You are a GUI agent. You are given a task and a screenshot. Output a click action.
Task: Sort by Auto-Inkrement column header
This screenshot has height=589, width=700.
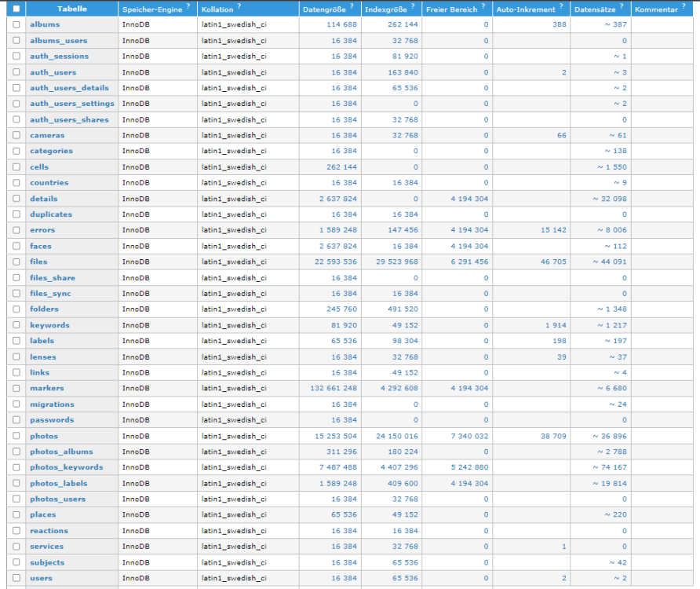(x=526, y=9)
